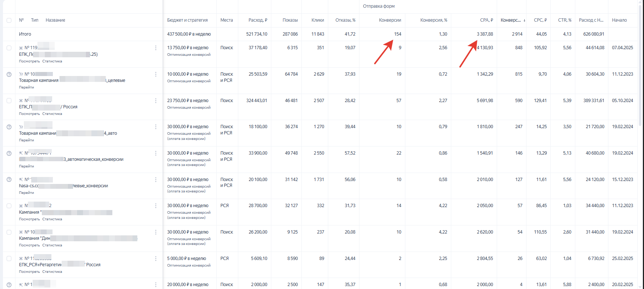Open three-dot menu for 13 750,00 ₽ campaign
The width and height of the screenshot is (644, 289).
pos(156,48)
